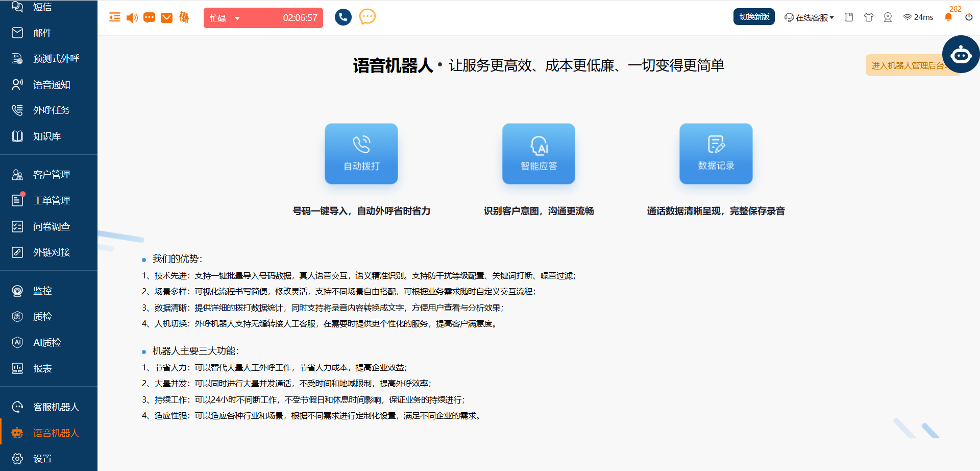
Task: Expand the 在线客服 dropdown
Action: click(x=809, y=17)
